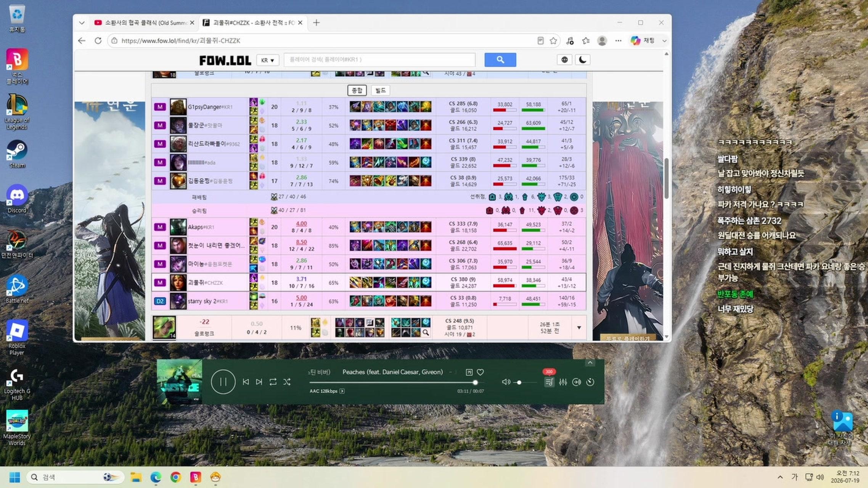Focus the player search input field

379,60
